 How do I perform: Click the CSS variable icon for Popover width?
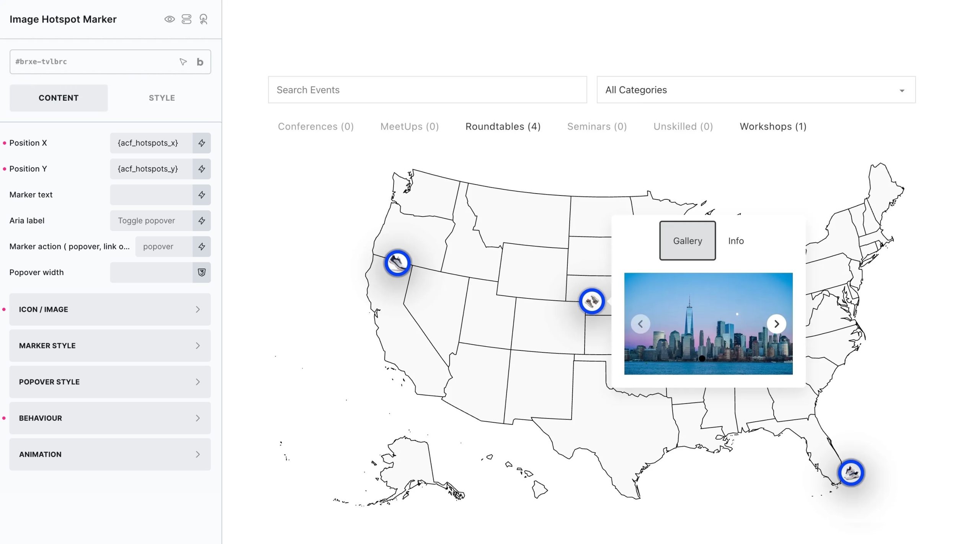[202, 272]
